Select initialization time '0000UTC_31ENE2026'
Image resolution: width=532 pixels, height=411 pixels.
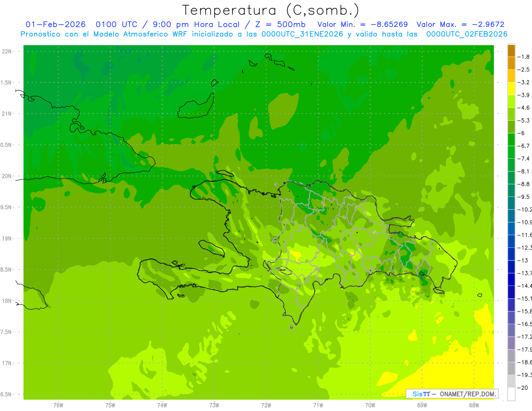pos(302,34)
